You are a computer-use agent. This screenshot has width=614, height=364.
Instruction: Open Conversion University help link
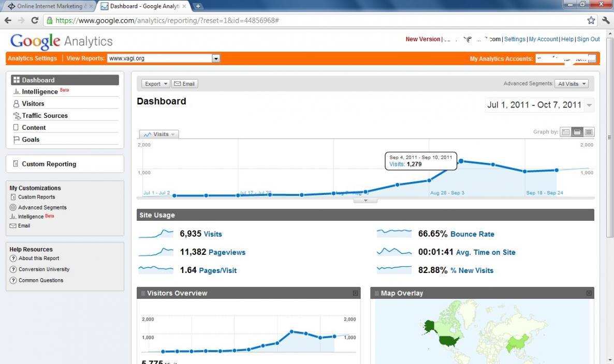(44, 269)
